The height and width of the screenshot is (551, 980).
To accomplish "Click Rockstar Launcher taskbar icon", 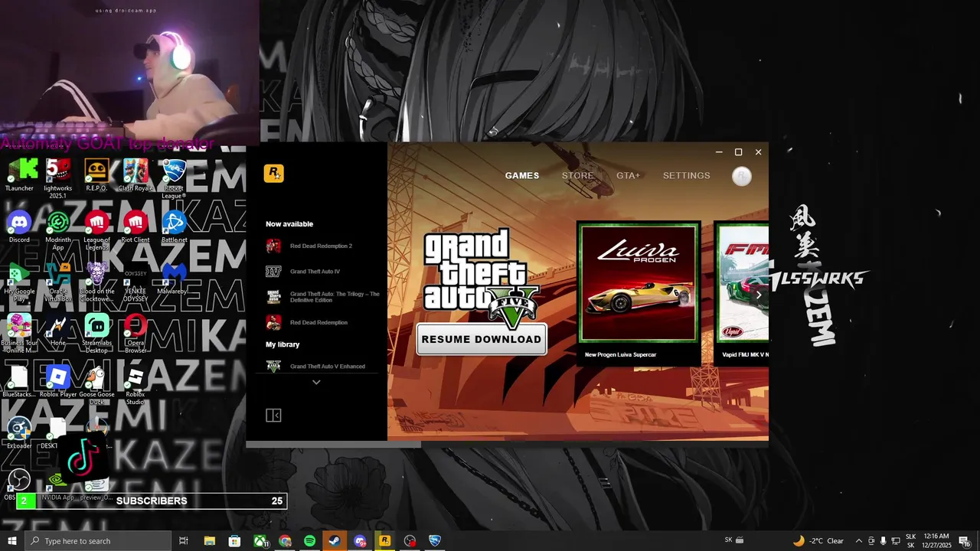I will (x=384, y=541).
